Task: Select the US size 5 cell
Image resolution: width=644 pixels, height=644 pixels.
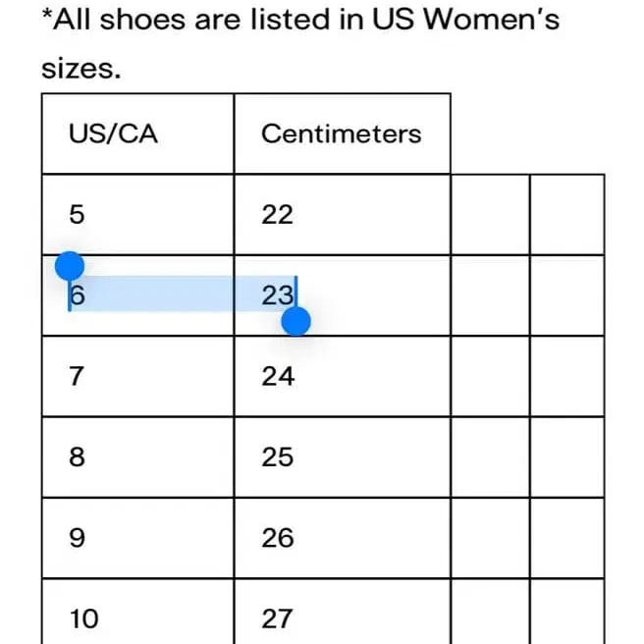Action: click(137, 215)
